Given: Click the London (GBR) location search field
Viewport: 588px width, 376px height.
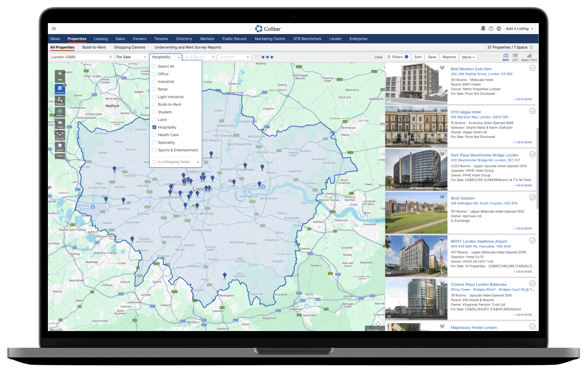Looking at the screenshot, I should (x=79, y=57).
